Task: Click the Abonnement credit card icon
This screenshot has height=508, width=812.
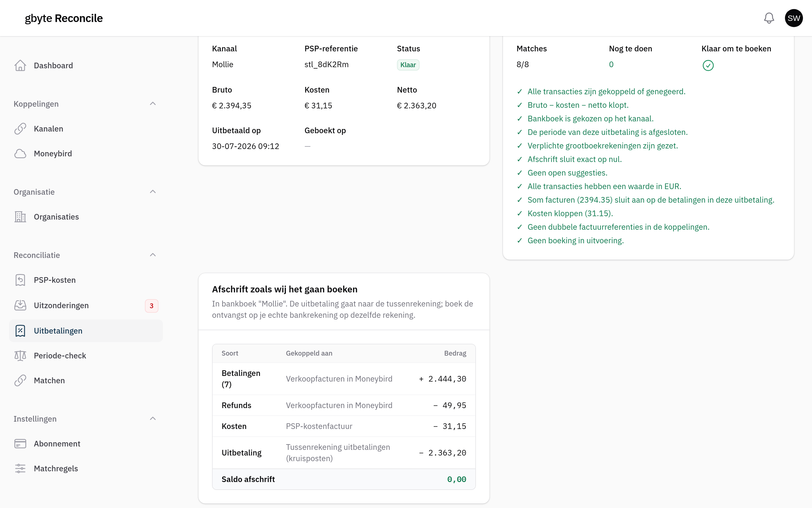Action: pos(20,443)
